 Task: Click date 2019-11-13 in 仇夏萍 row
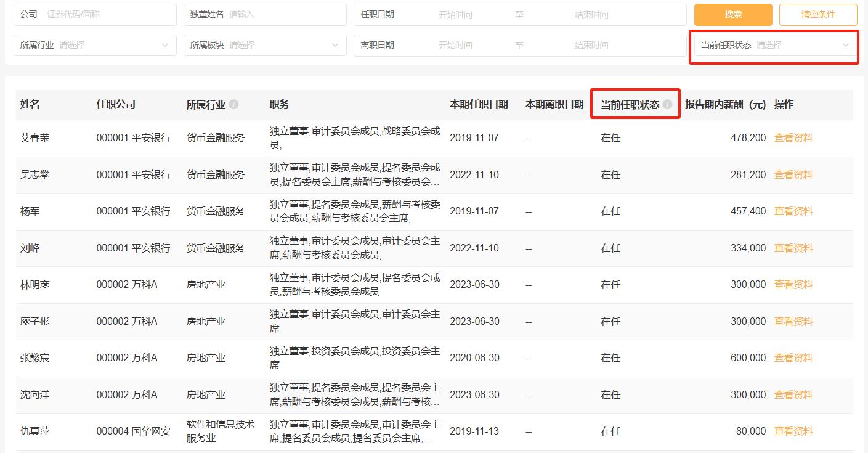point(474,431)
